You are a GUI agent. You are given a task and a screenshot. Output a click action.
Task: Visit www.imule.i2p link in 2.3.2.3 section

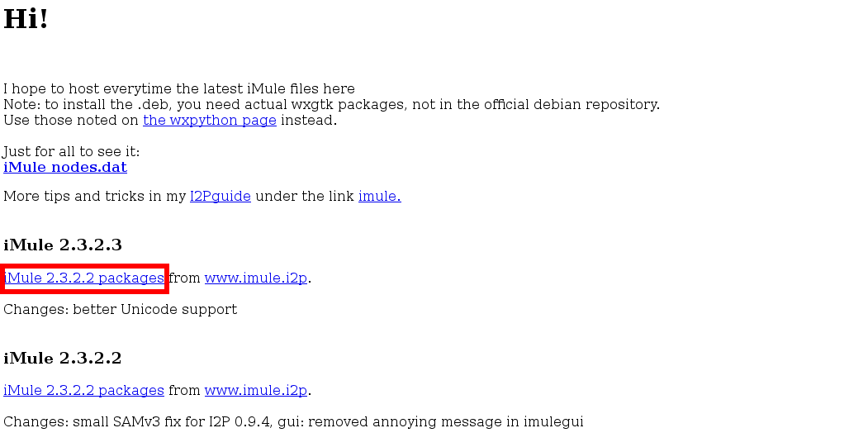[256, 278]
